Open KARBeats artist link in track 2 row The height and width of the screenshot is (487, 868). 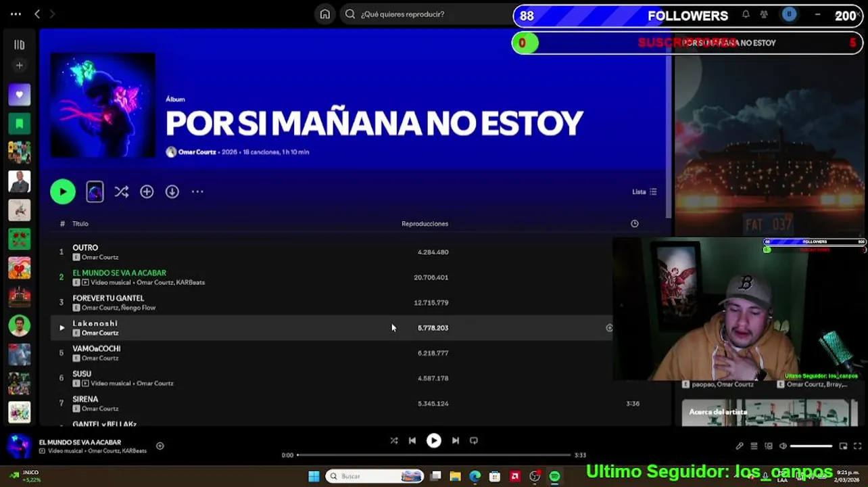tap(190, 283)
